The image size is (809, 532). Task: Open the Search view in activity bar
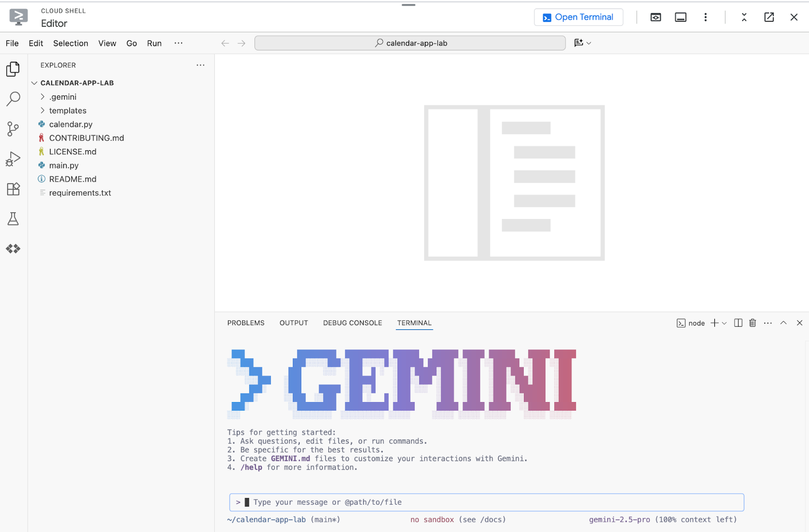[x=13, y=99]
